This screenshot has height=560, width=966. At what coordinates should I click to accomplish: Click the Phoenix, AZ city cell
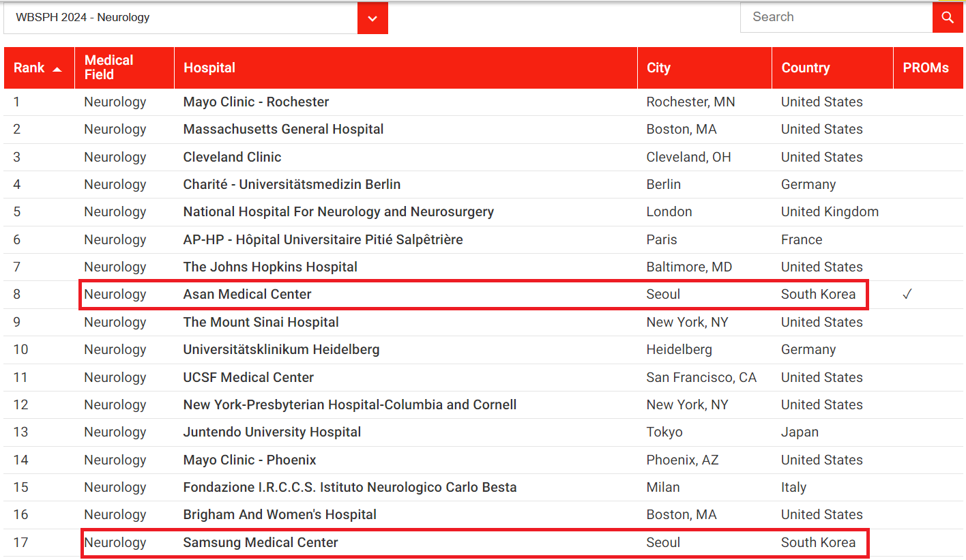click(682, 460)
